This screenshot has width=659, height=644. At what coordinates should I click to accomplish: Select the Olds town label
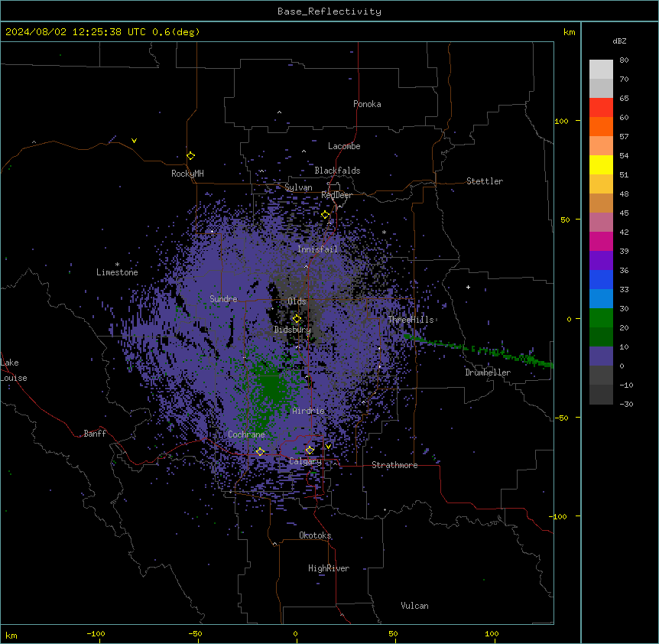coord(297,301)
